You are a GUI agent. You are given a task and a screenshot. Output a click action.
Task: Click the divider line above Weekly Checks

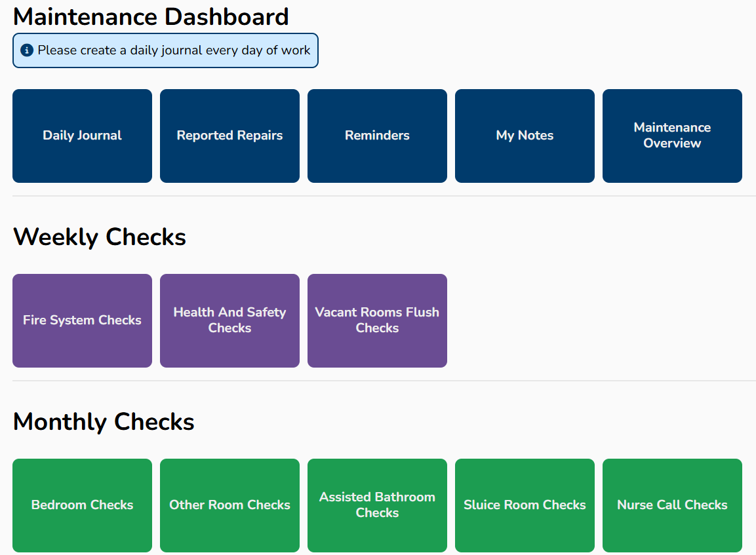coord(384,196)
